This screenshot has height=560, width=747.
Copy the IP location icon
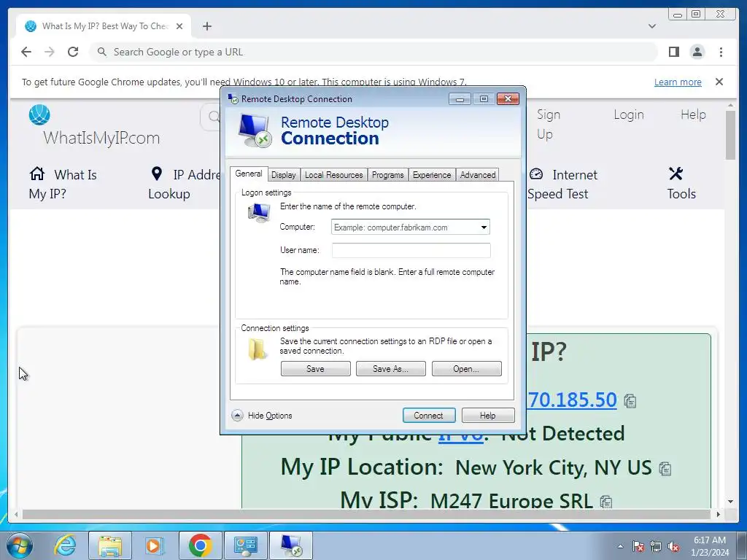(x=665, y=469)
